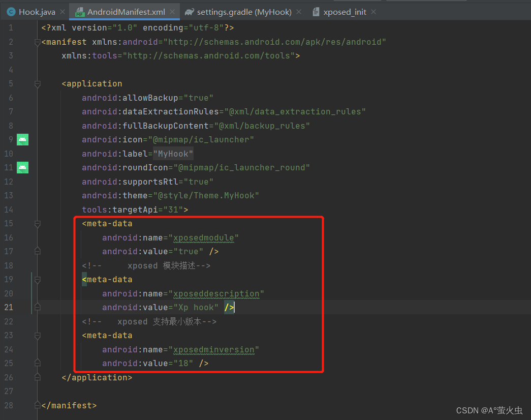Collapse the xposeddescription meta-data fold on line 19
531x420 pixels.
[38, 280]
